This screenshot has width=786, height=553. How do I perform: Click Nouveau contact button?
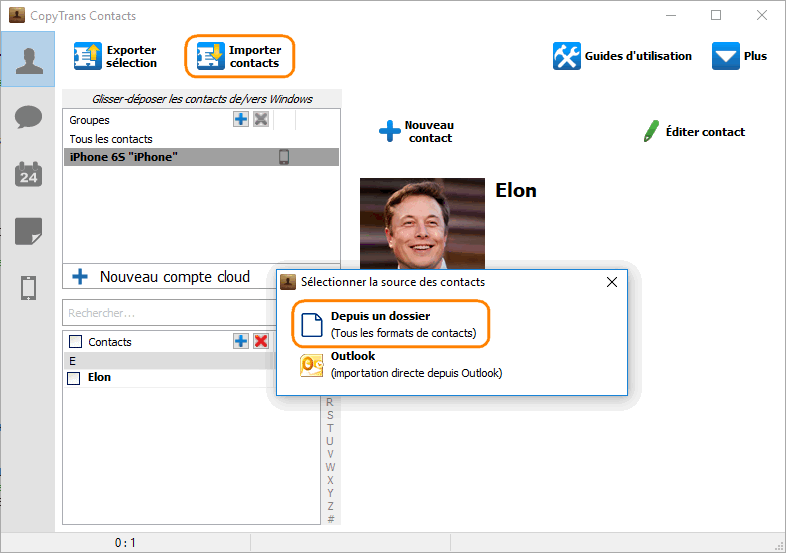(416, 131)
